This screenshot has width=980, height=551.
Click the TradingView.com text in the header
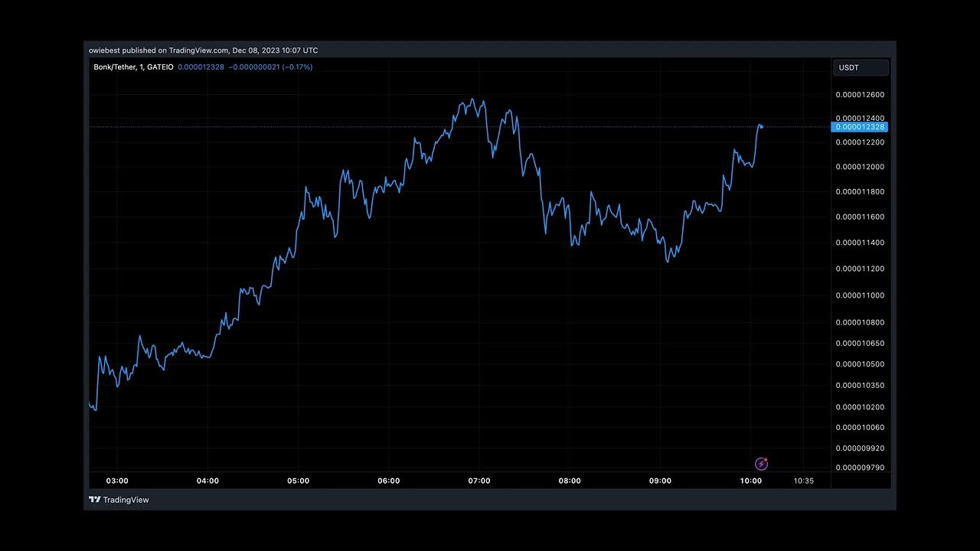[198, 51]
